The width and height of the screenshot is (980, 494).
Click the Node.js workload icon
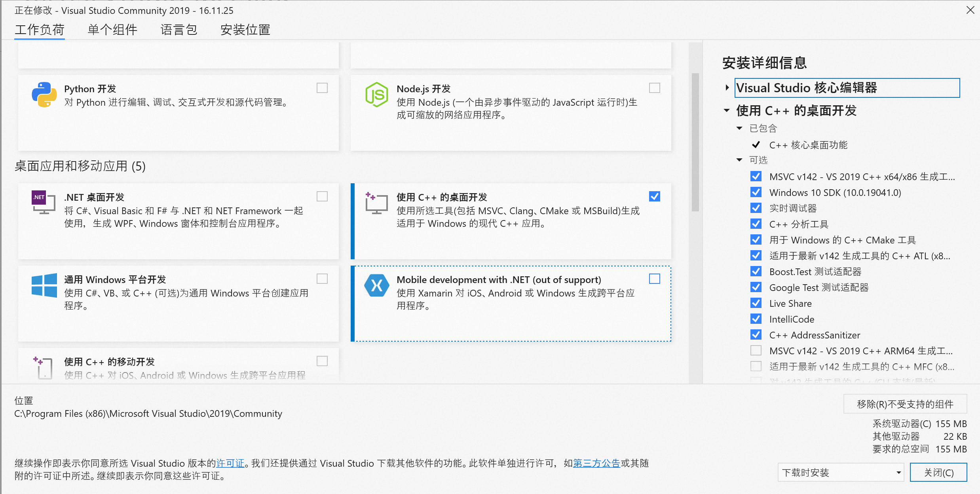[x=376, y=95]
